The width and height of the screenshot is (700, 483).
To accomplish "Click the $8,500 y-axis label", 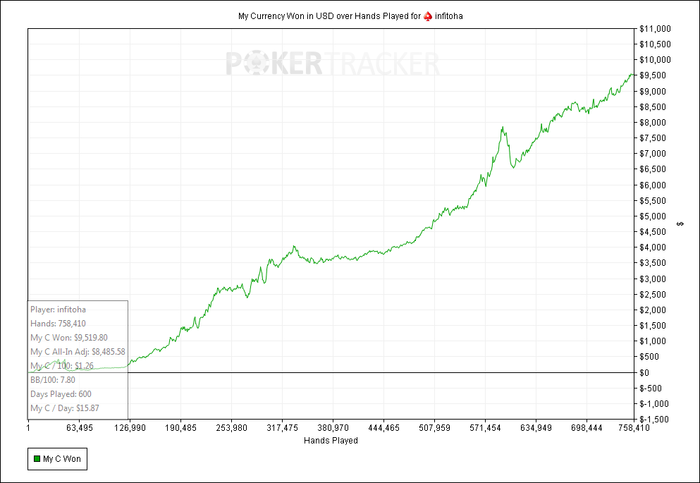I will click(653, 107).
